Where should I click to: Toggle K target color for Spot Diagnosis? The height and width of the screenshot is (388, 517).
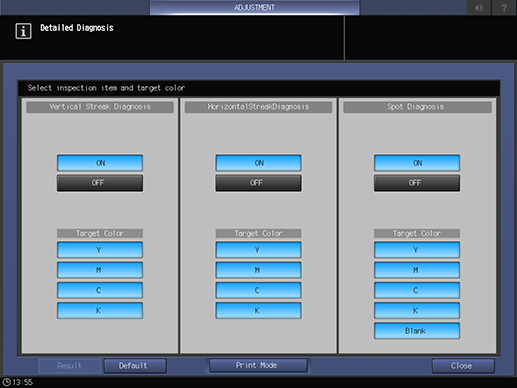417,311
